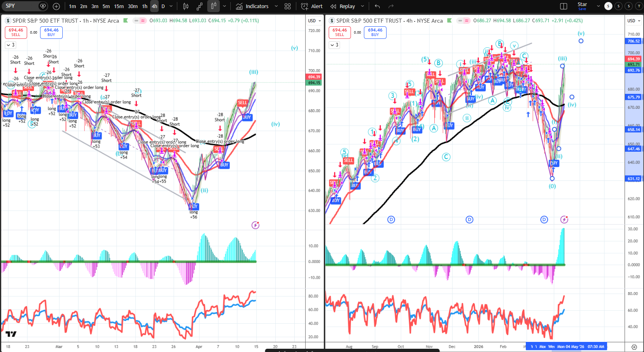The image size is (644, 352).
Task: Open USD currency dropdown on left chart
Action: coord(315,21)
